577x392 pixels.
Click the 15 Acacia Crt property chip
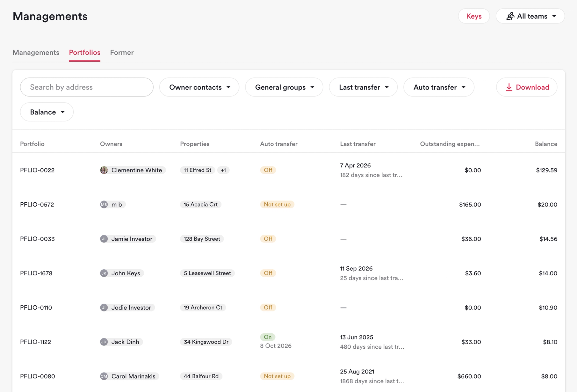201,204
